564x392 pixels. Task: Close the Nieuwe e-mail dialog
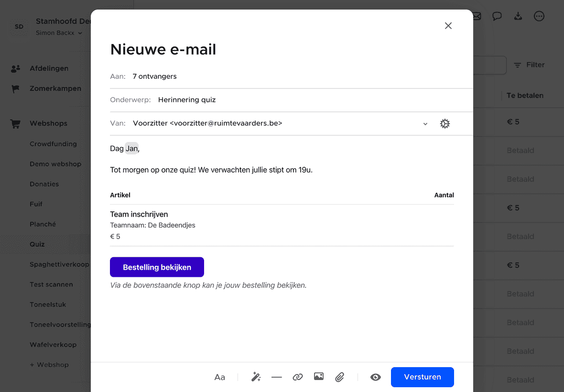[x=448, y=26]
